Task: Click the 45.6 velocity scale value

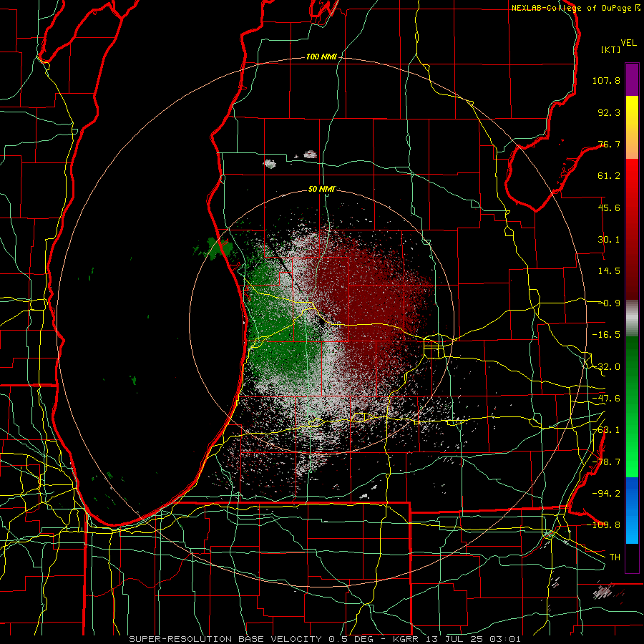Action: tap(609, 208)
